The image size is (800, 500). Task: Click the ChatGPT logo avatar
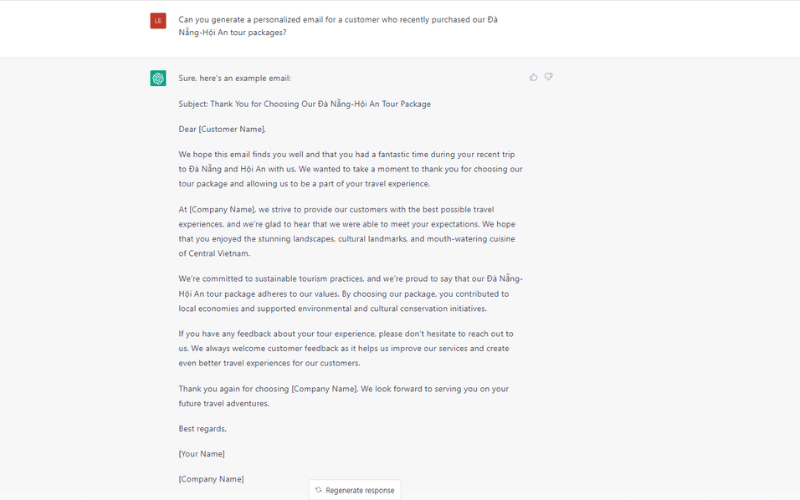pos(158,78)
